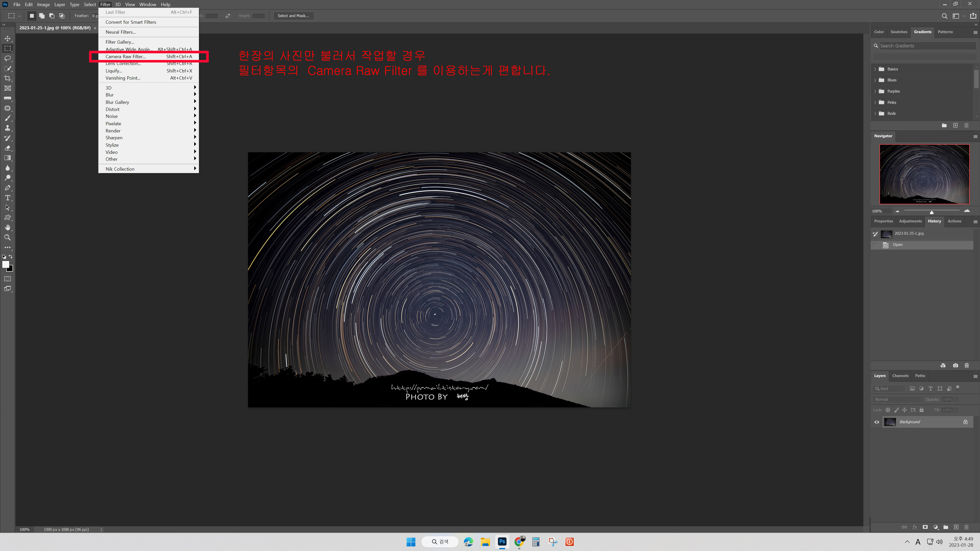Expand the Purples gradient folder
This screenshot has width=980, height=551.
click(x=875, y=91)
